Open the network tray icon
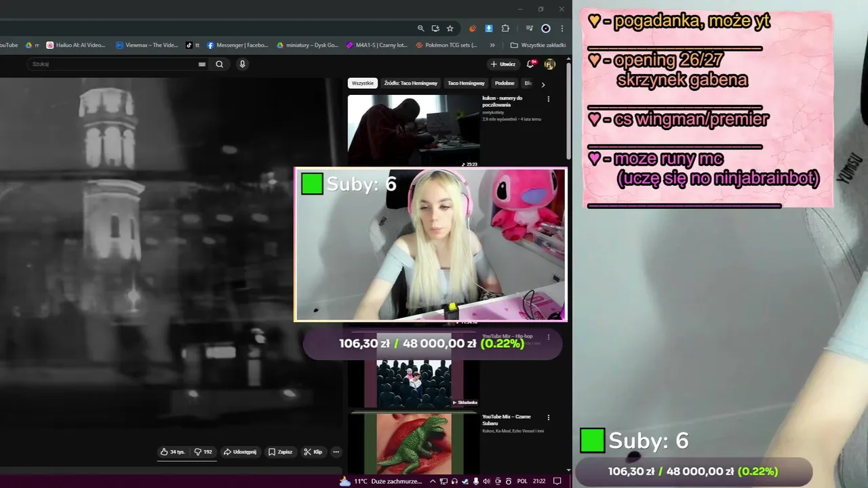868x488 pixels. [444, 481]
